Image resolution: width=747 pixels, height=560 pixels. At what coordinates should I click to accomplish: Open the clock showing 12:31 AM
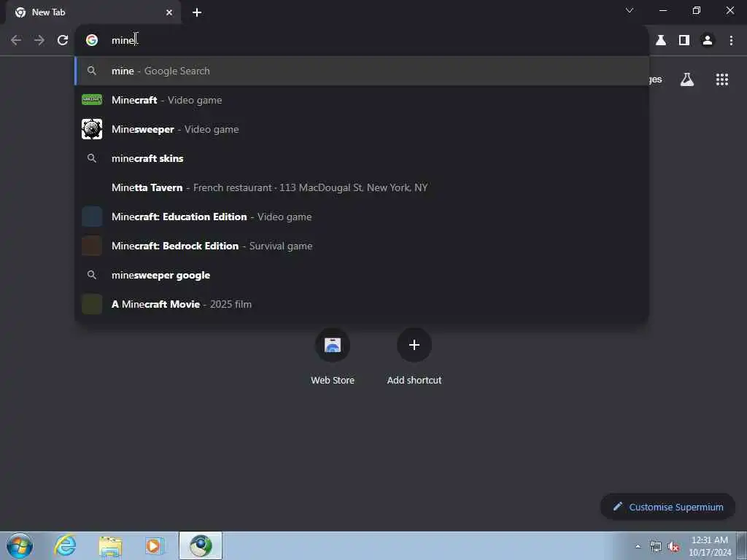tap(710, 546)
